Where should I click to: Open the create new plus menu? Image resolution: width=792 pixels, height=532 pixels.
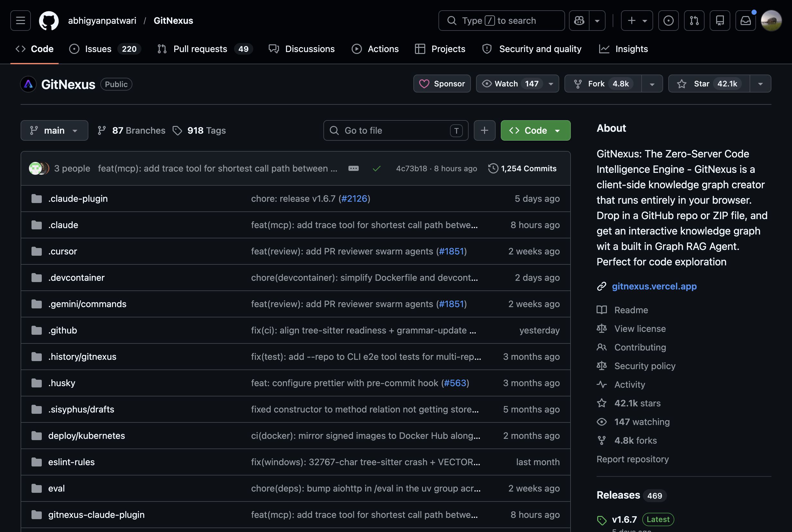[x=637, y=21]
